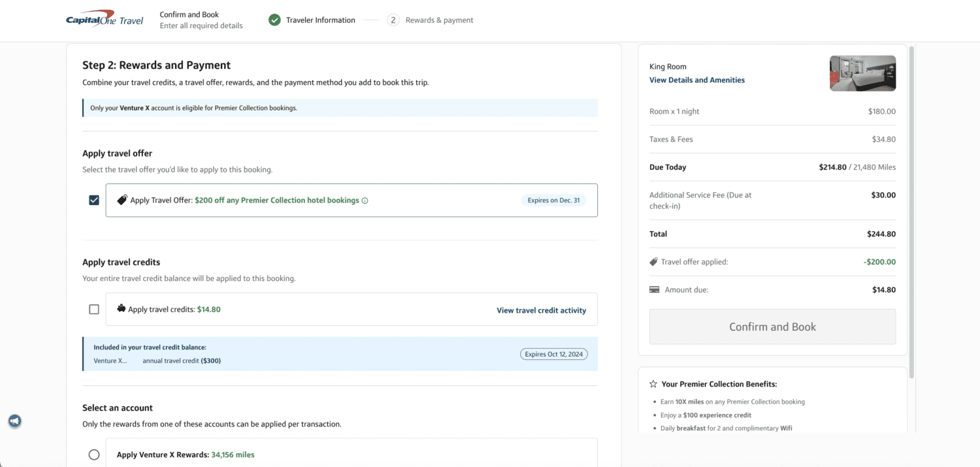
Task: Go to the Traveler Information step
Action: click(320, 20)
